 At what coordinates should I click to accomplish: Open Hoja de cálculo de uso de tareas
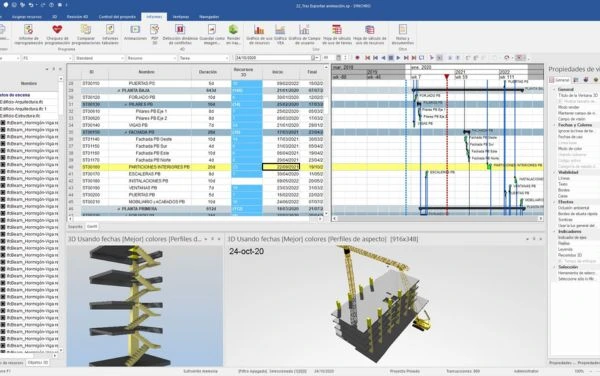coord(337,29)
